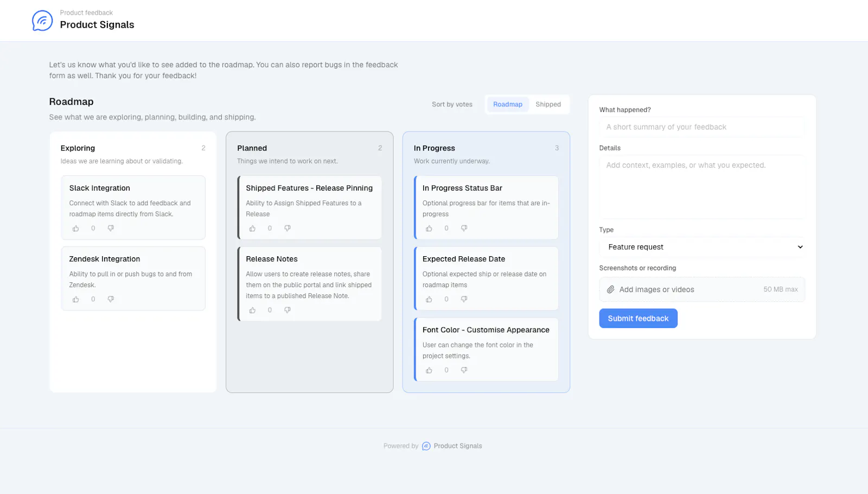This screenshot has width=868, height=494.
Task: Submit the feedback form
Action: pos(638,319)
